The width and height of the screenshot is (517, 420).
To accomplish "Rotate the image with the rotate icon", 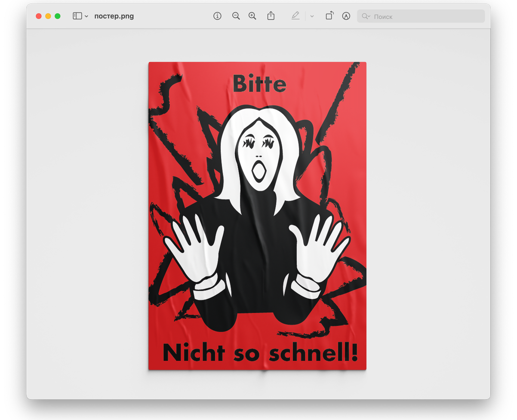I will pos(329,16).
